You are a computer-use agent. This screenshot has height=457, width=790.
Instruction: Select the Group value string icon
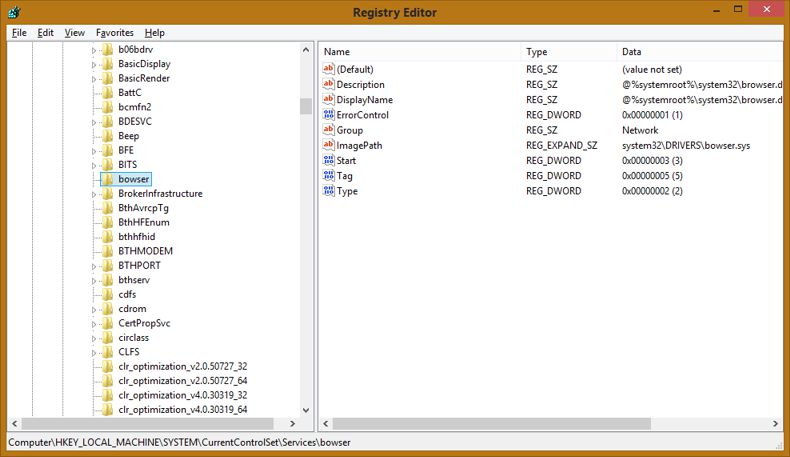(x=328, y=129)
